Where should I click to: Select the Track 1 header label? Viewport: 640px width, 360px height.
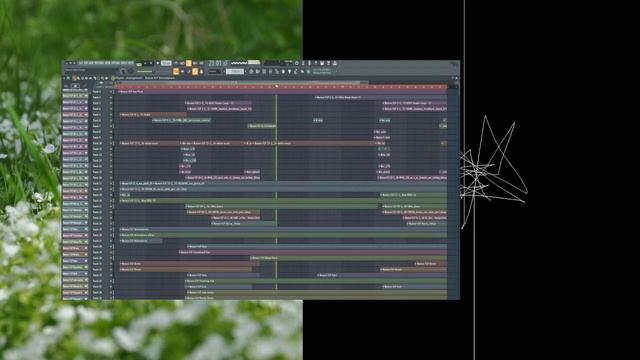click(x=97, y=92)
